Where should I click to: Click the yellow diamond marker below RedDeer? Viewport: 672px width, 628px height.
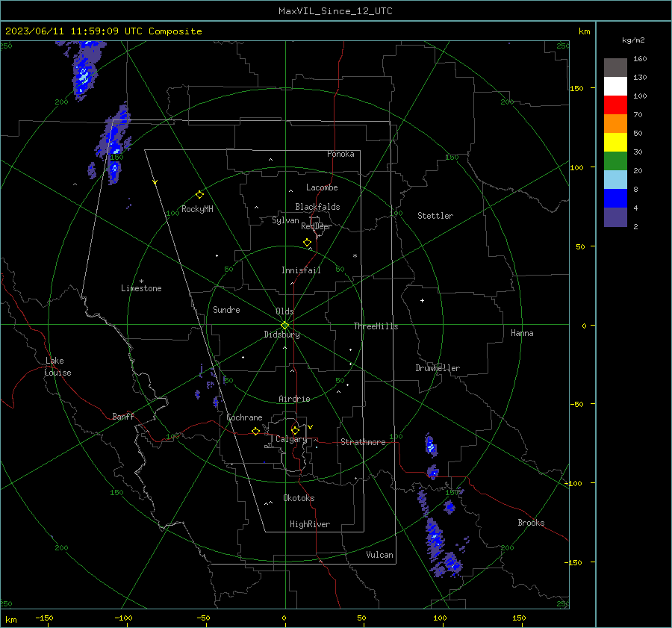[307, 243]
